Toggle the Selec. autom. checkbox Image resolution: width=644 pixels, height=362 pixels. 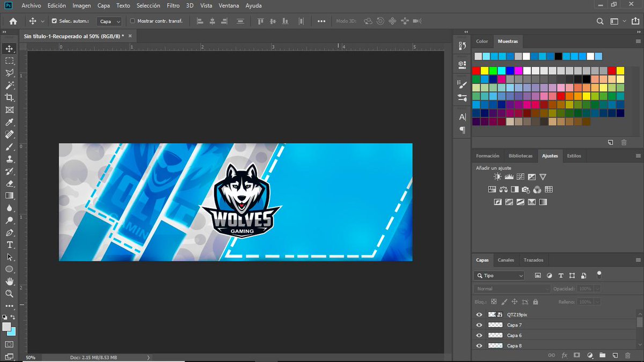54,21
